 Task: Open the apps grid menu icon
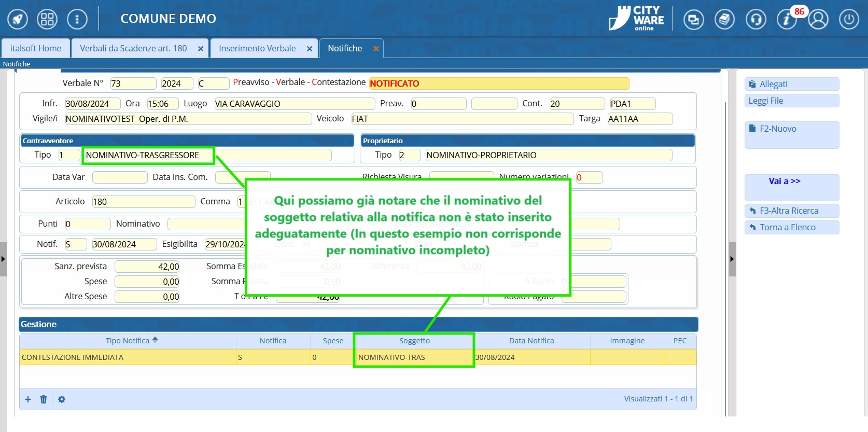tap(47, 20)
